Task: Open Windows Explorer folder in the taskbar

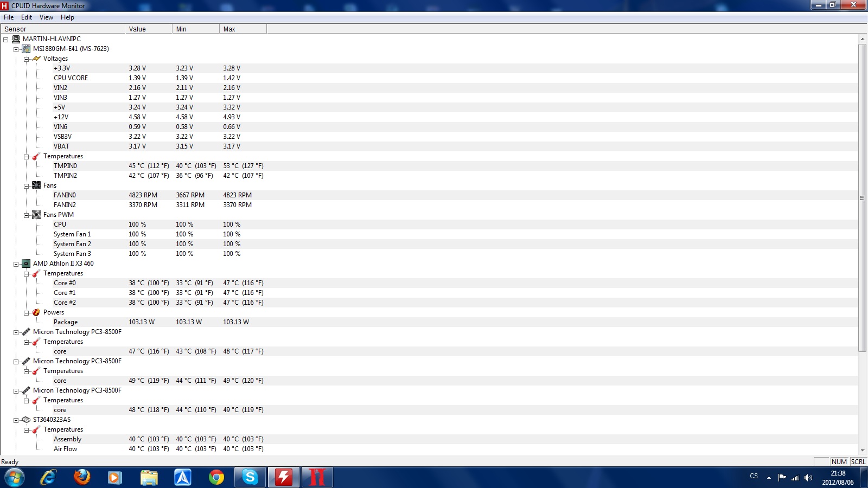Action: (149, 478)
